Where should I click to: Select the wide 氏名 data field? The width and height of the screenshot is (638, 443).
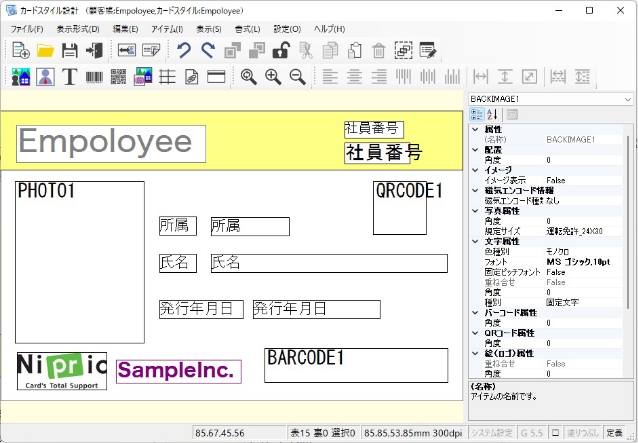329,263
